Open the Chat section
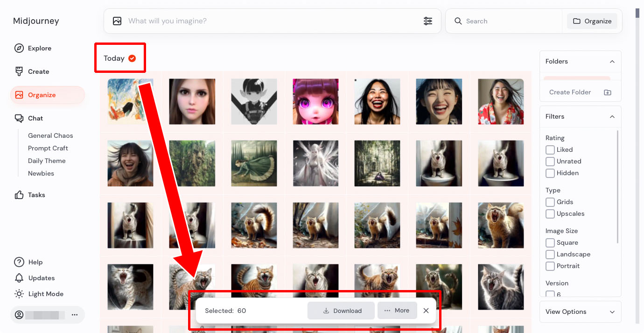Image resolution: width=644 pixels, height=333 pixels. [x=35, y=118]
